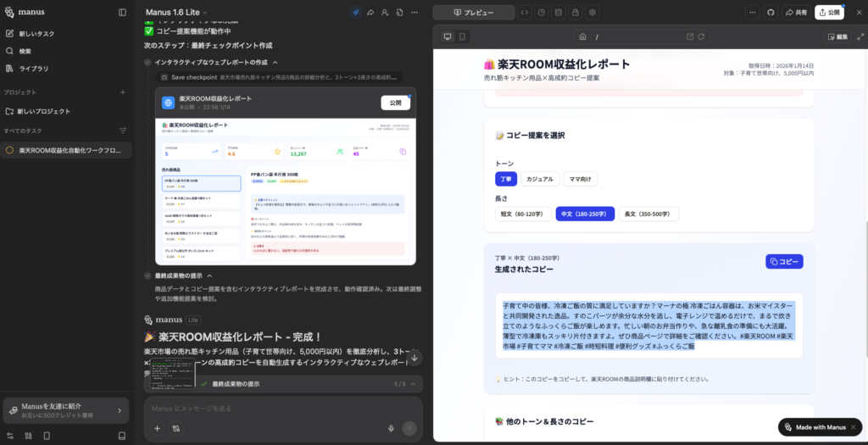Click the files document icon in chat header
Image resolution: width=868 pixels, height=445 pixels.
pyautogui.click(x=399, y=12)
